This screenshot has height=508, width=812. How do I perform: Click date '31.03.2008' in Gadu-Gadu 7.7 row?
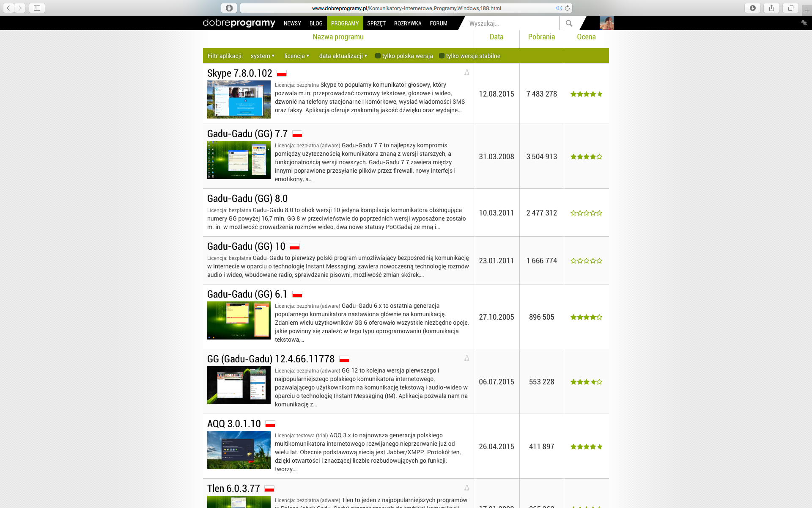pos(497,157)
